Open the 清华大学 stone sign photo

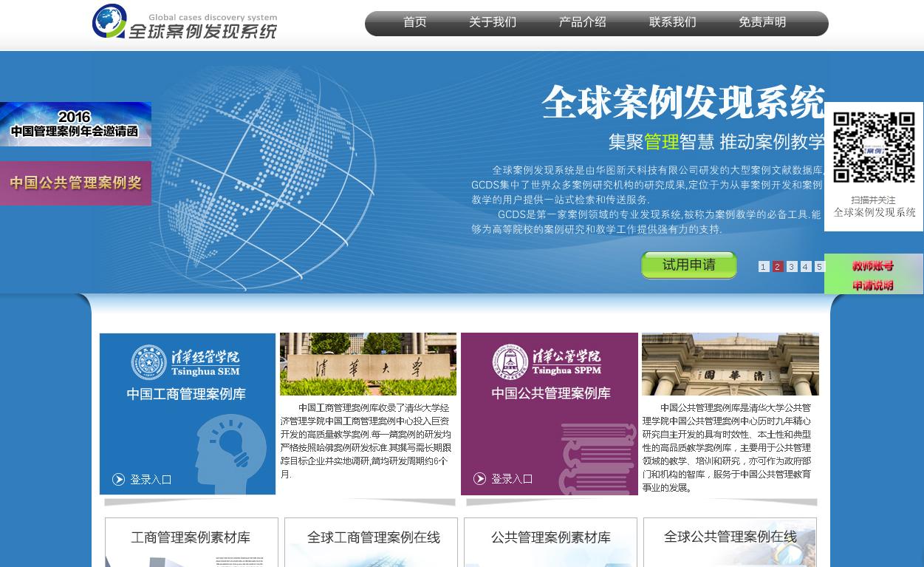(x=368, y=364)
